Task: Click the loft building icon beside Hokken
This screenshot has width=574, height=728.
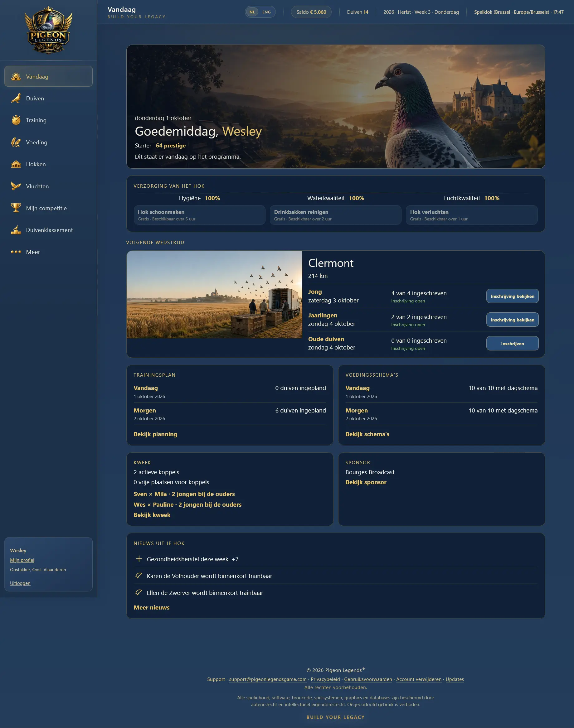Action: point(16,164)
